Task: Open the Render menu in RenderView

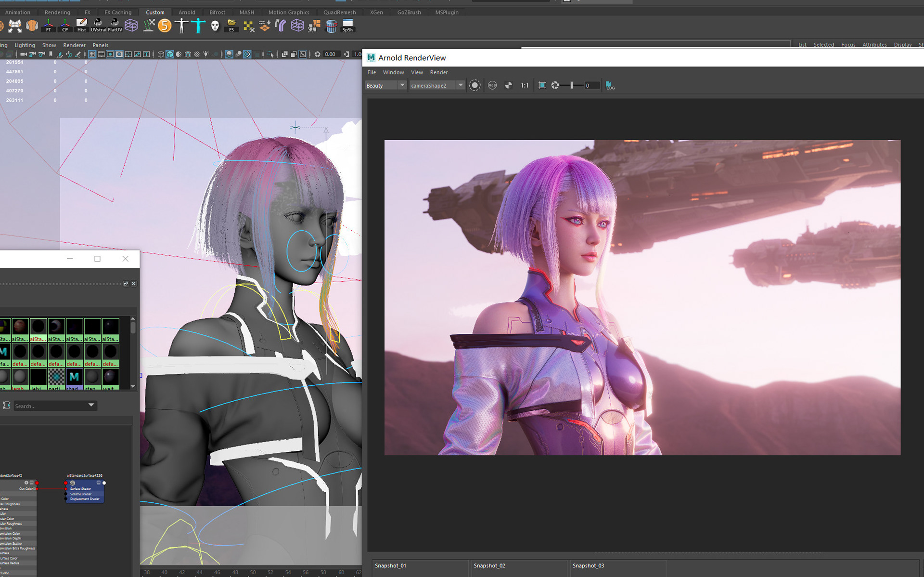Action: [x=438, y=72]
